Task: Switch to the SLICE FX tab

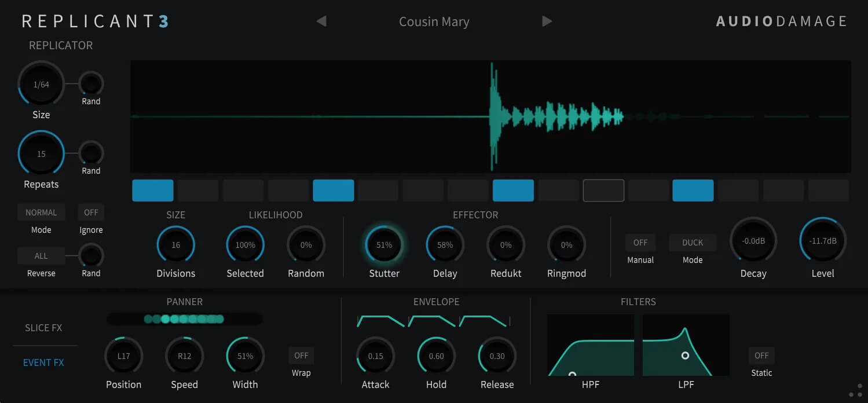Action: (x=44, y=327)
